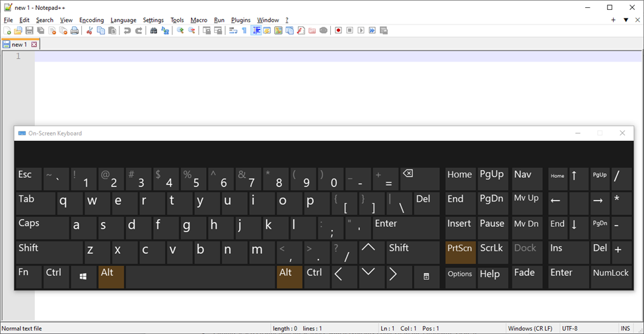Click the Copy toolbar icon

tap(100, 30)
